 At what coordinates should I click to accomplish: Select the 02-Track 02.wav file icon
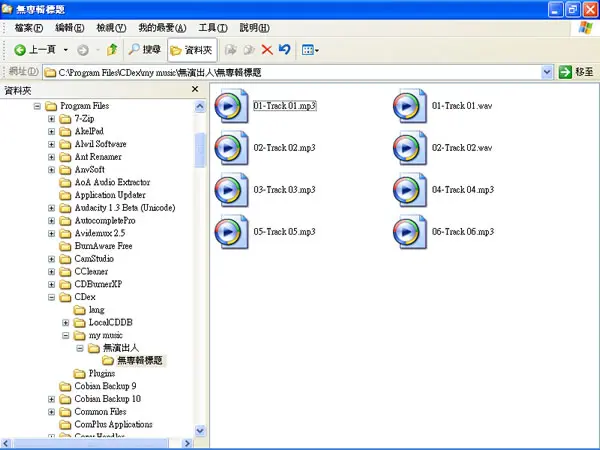pyautogui.click(x=409, y=148)
